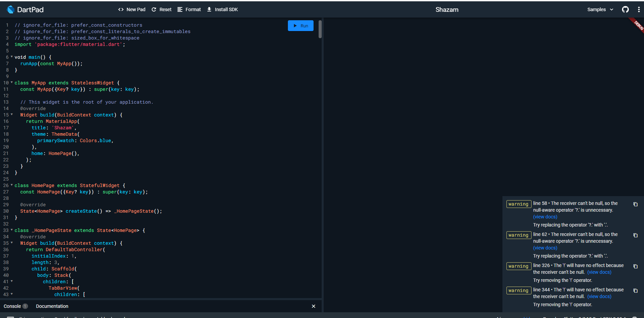
Task: Click the const HomePage constructor line
Action: (x=84, y=192)
